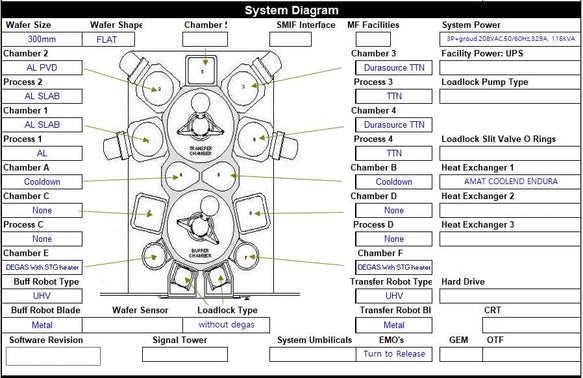
Task: Click Heat Exchanger 1 AMAT COOLEND ENDURA field
Action: pyautogui.click(x=510, y=182)
